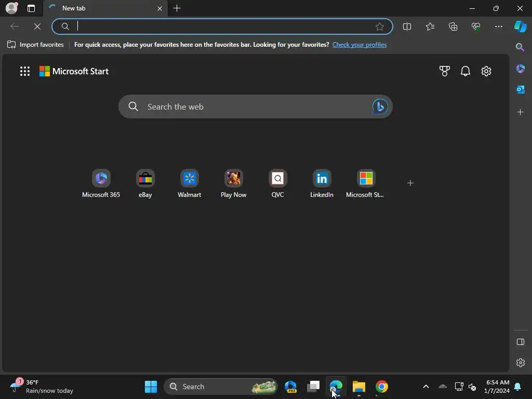
Task: Add this page to favorites with the star icon
Action: pos(380,26)
